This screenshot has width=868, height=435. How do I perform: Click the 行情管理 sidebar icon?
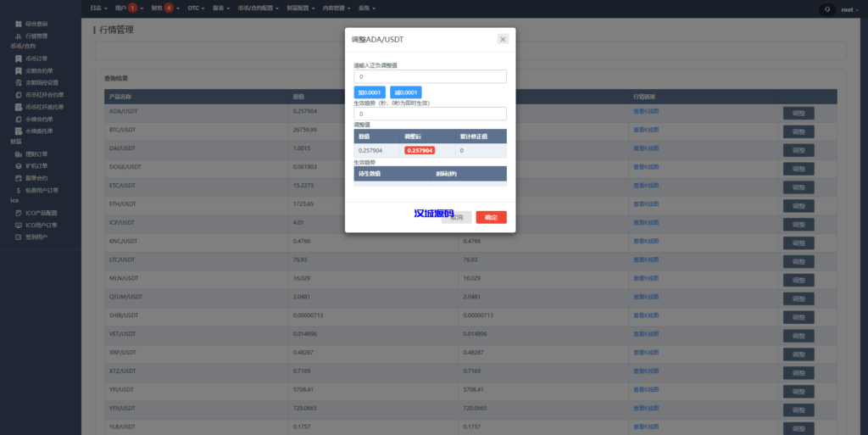click(19, 36)
